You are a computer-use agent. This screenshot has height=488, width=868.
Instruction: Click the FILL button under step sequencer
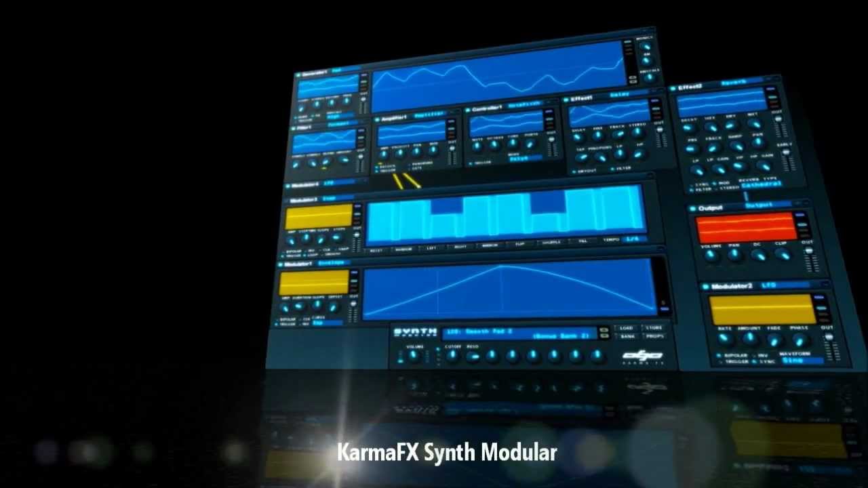583,242
